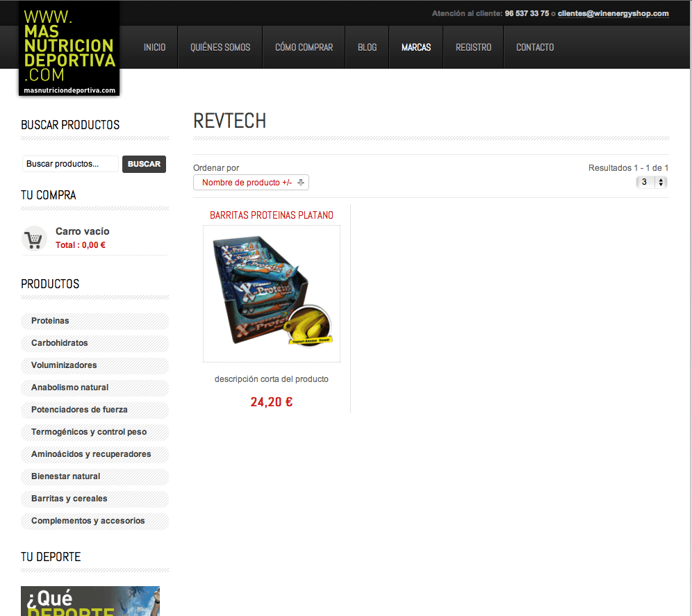Click the masnutriciondeportiva.com site logo
The image size is (692, 616).
coord(69,49)
